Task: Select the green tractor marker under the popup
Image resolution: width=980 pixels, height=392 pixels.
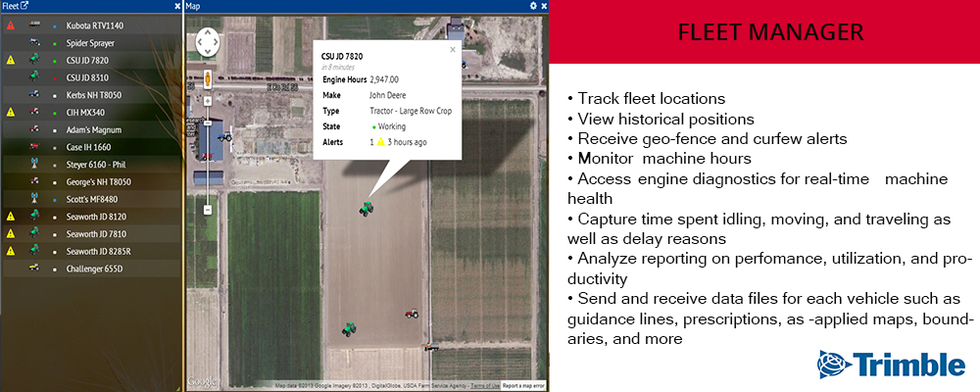Action: [x=366, y=208]
